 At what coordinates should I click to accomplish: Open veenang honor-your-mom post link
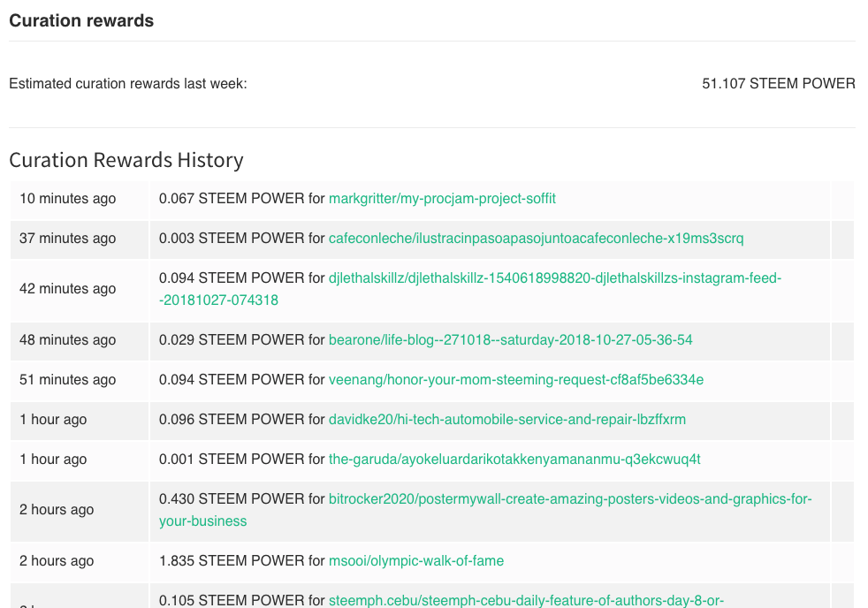pos(516,380)
